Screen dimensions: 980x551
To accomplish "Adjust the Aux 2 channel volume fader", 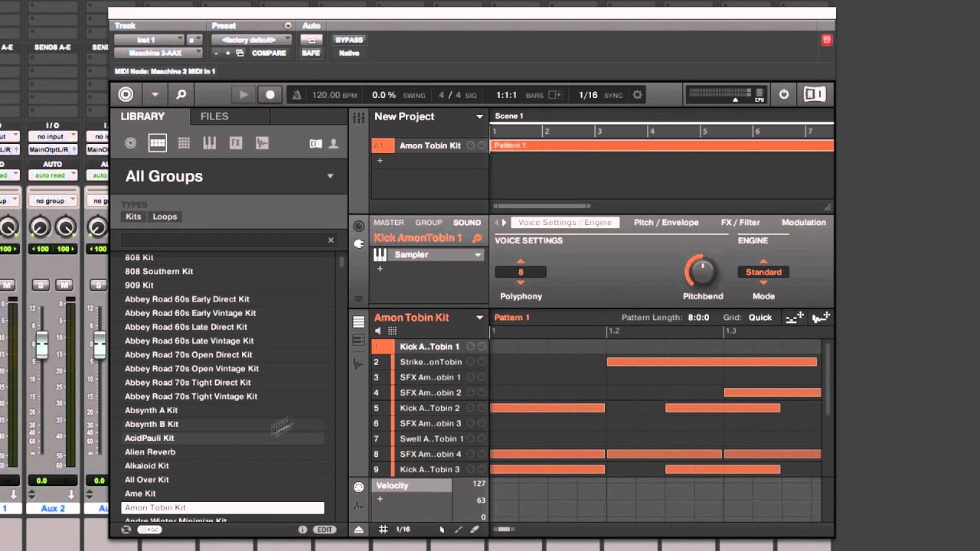I will click(42, 344).
